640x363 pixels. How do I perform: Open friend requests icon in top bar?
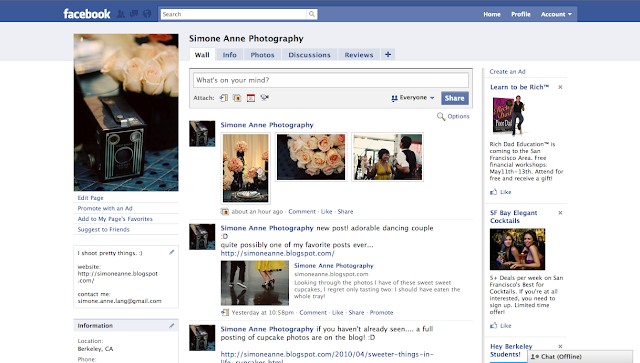[x=121, y=14]
